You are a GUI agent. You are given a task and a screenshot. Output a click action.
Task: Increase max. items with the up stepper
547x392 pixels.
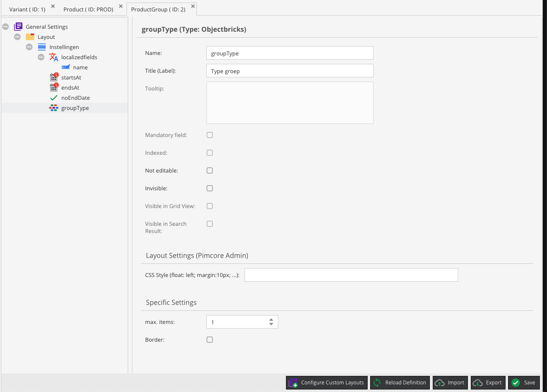pyautogui.click(x=271, y=319)
